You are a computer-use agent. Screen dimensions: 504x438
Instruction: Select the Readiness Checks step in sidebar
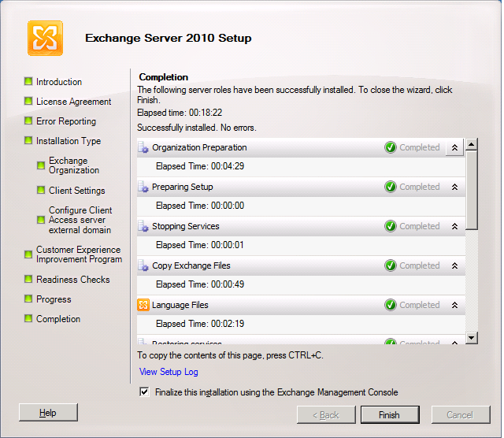click(x=72, y=280)
